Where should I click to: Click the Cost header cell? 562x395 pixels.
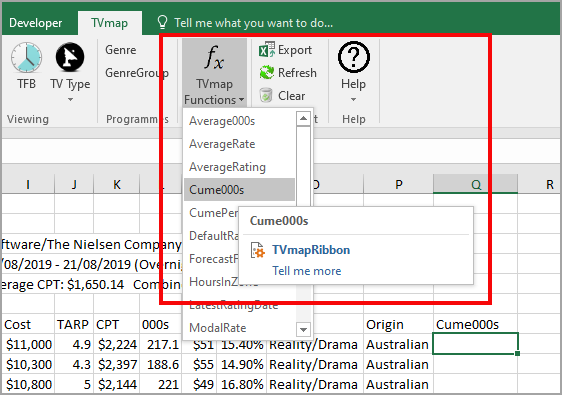(28, 324)
